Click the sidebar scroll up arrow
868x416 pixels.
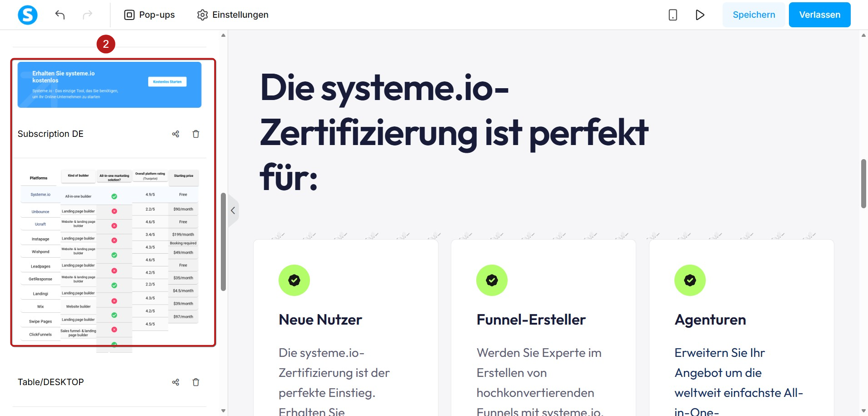(223, 35)
